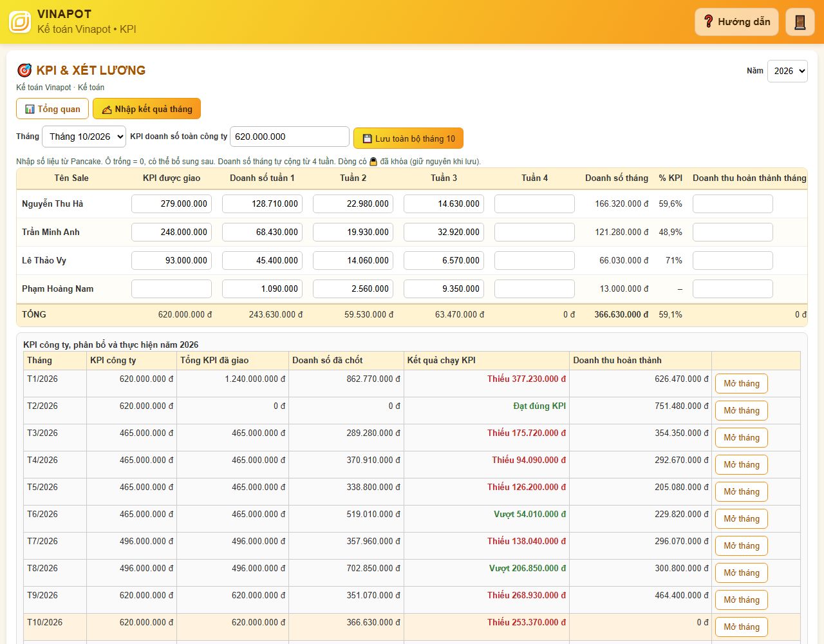Click the lock icon in the hint text

[x=373, y=162]
